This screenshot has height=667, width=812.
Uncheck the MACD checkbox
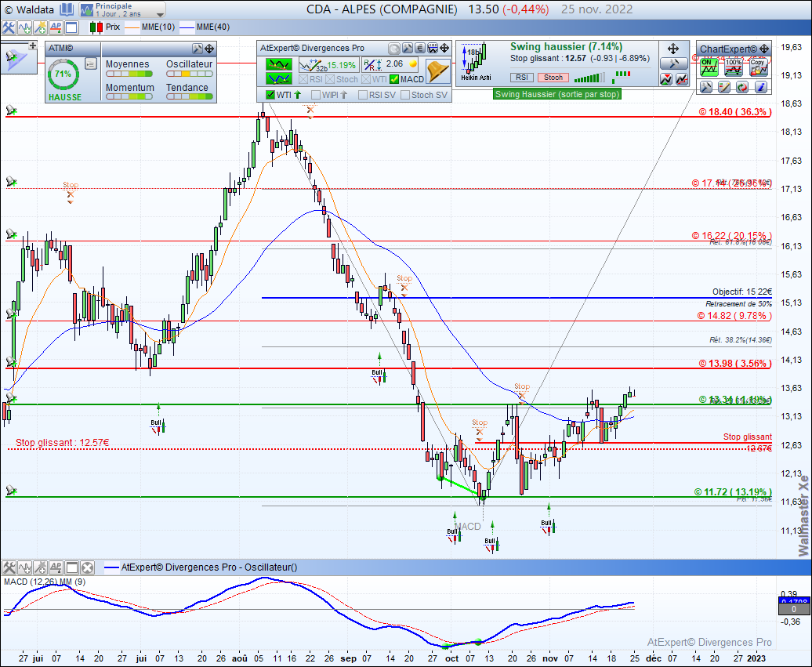(394, 79)
